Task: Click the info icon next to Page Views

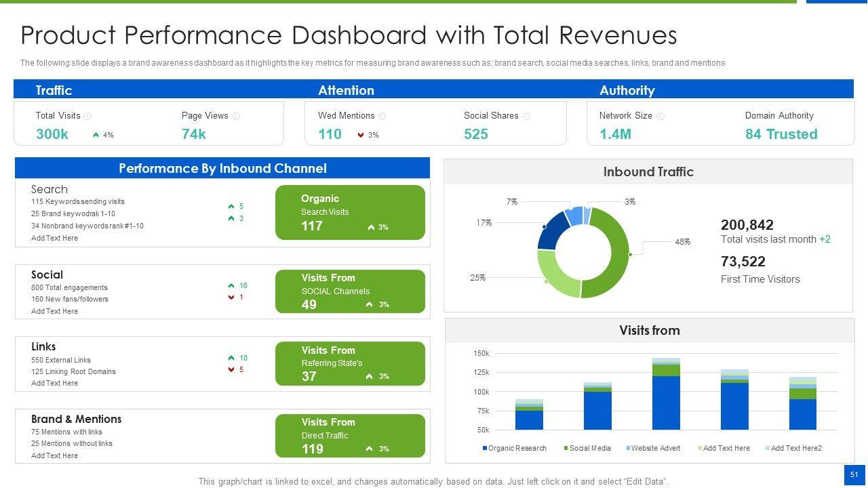Action: click(x=236, y=116)
